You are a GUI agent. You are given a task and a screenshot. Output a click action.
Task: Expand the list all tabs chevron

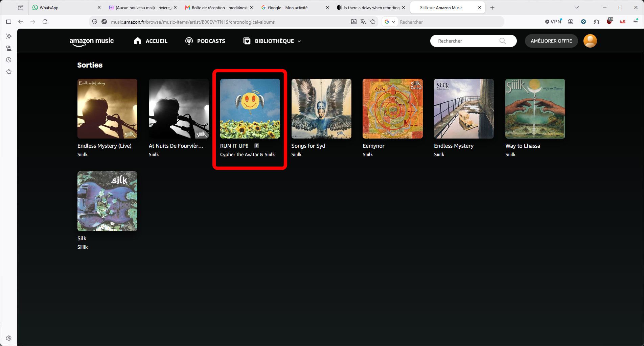(577, 7)
